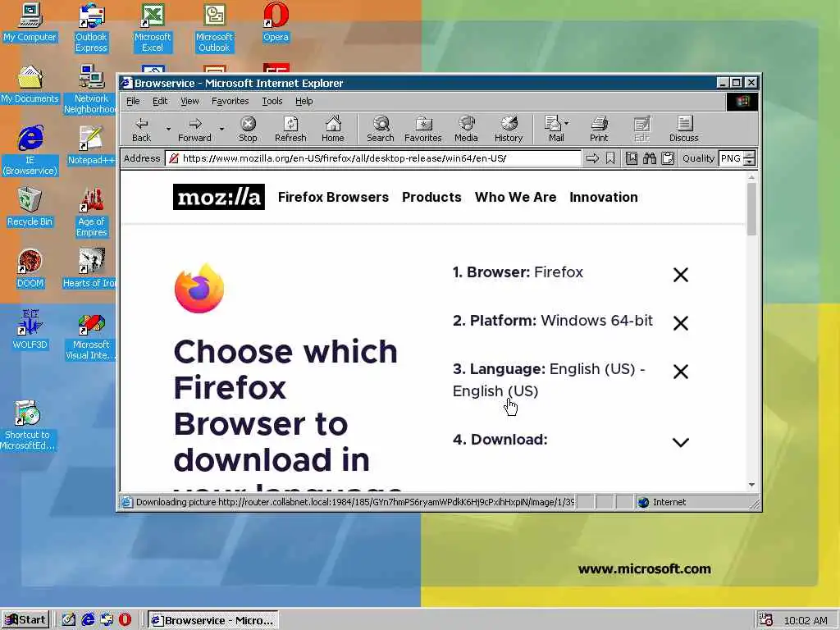The width and height of the screenshot is (840, 630).
Task: Launch Outlook Express from quick launch
Action: tap(107, 620)
